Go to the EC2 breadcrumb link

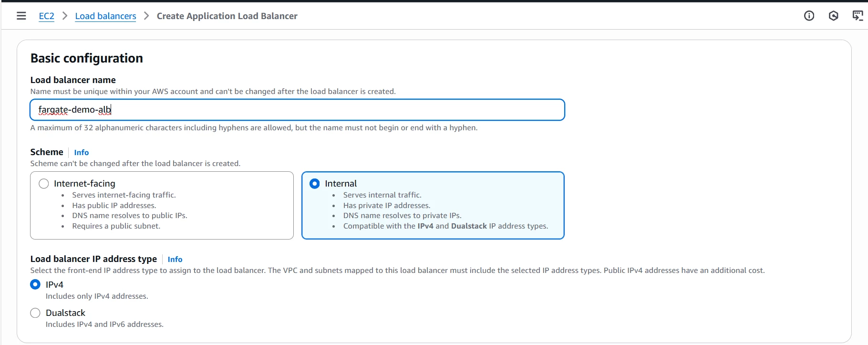(x=46, y=16)
